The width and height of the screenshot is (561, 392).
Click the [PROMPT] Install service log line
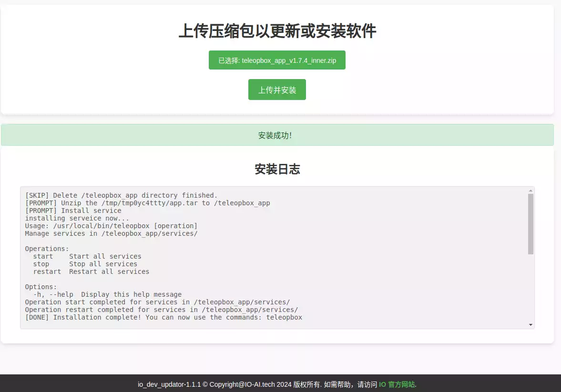pyautogui.click(x=73, y=211)
